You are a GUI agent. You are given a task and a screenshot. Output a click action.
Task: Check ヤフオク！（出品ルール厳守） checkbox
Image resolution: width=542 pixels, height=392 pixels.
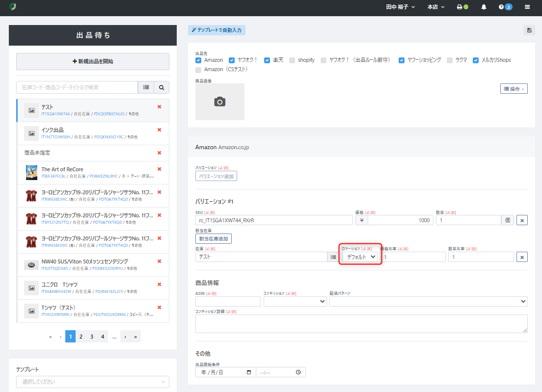point(324,60)
